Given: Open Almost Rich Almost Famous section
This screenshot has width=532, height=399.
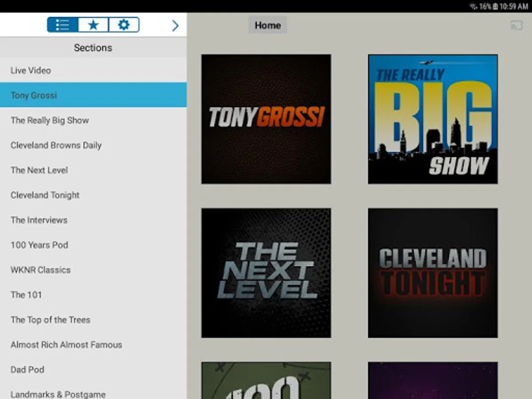Looking at the screenshot, I should [93, 344].
